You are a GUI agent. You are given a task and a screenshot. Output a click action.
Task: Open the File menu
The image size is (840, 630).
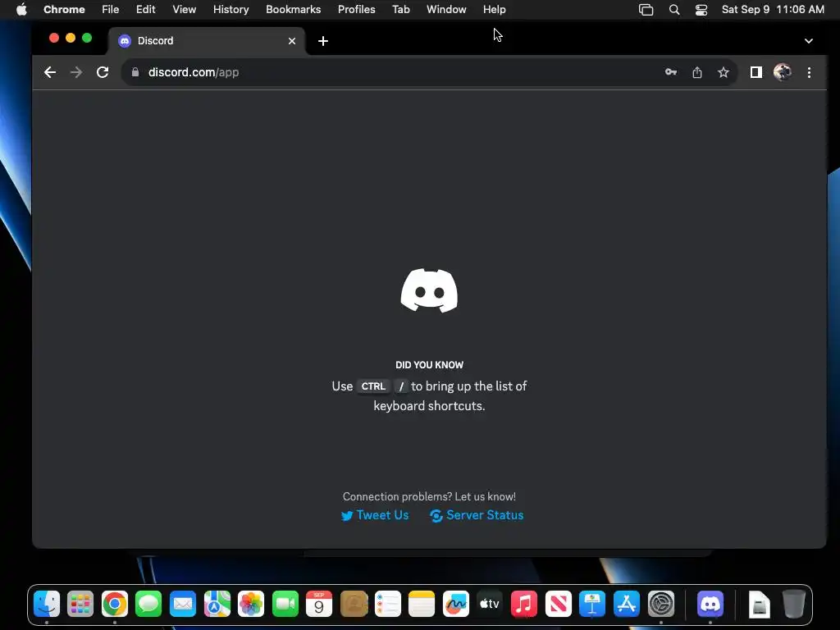[x=111, y=10]
